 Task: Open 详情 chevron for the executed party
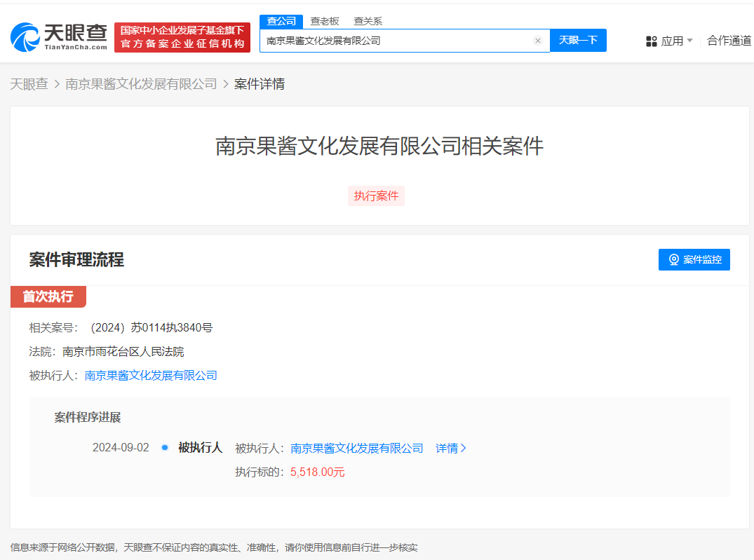click(x=463, y=448)
